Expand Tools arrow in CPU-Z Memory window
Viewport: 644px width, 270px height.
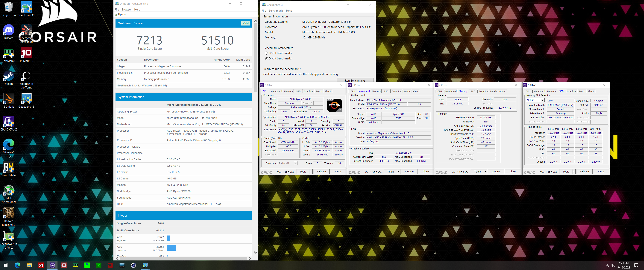[485, 172]
